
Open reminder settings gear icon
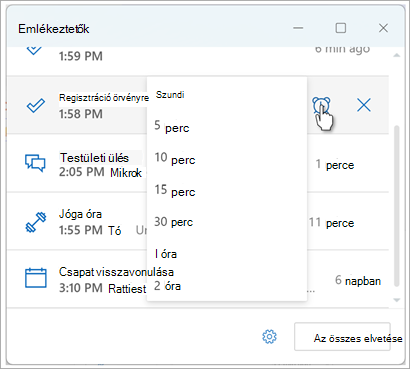[x=269, y=337]
